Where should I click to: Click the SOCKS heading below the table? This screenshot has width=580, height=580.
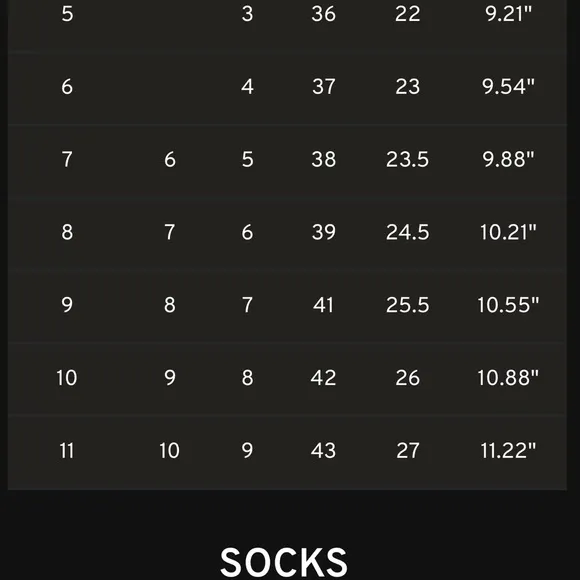pos(284,562)
